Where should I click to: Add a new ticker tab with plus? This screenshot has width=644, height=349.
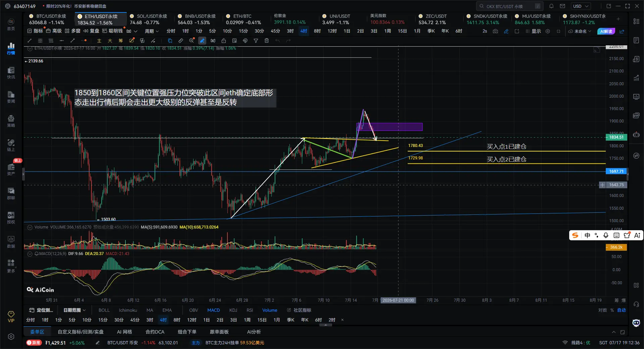click(x=618, y=19)
